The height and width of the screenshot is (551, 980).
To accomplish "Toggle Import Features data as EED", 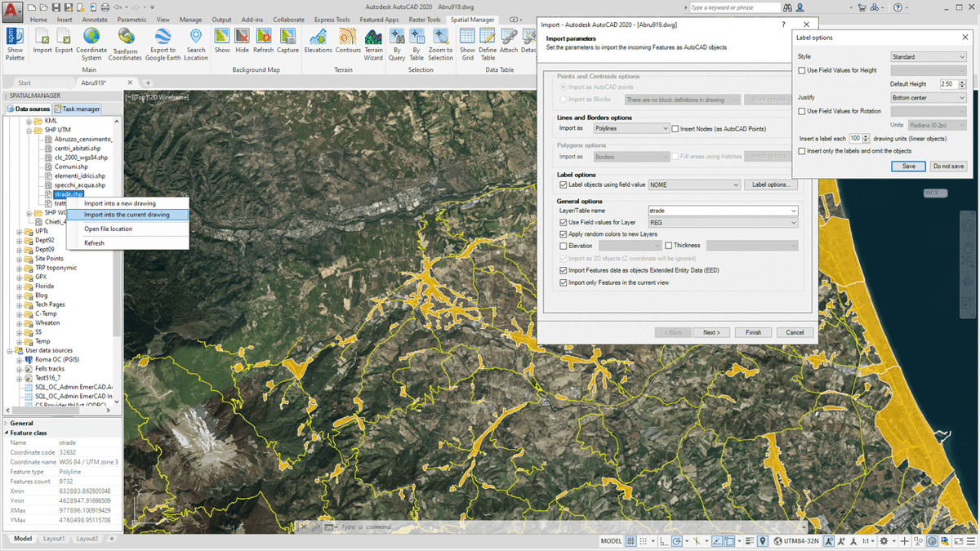I will click(563, 270).
